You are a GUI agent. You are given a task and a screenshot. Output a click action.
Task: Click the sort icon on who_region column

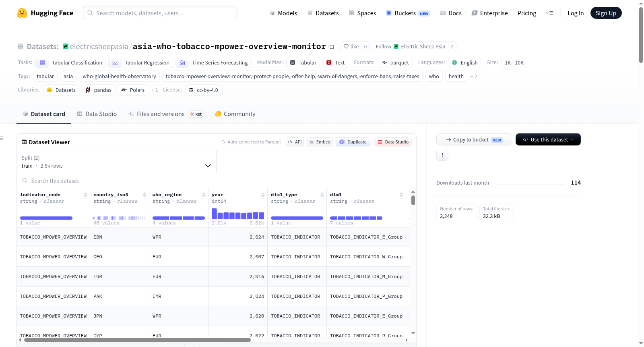(x=204, y=195)
